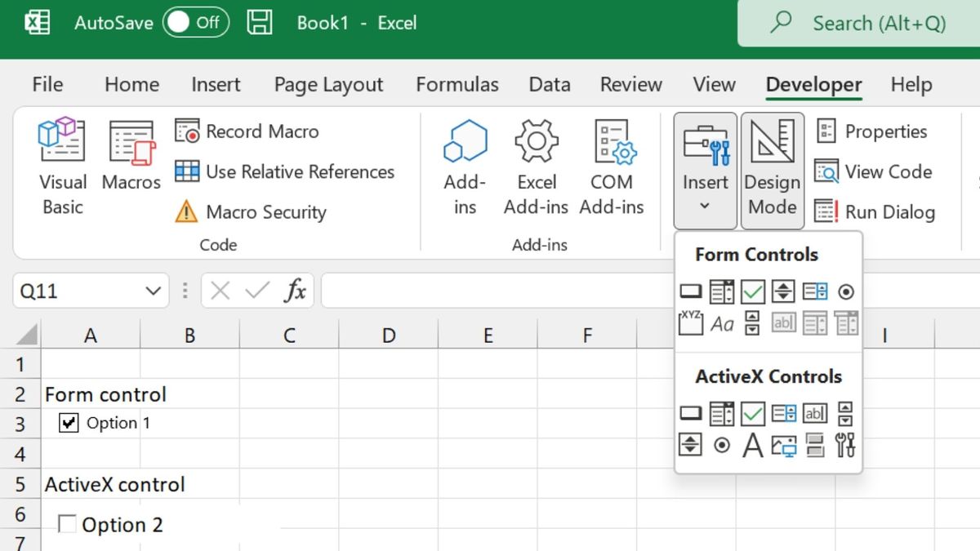Open More Controls from ActiveX Controls
Viewport: 980px width, 551px height.
[x=846, y=446]
